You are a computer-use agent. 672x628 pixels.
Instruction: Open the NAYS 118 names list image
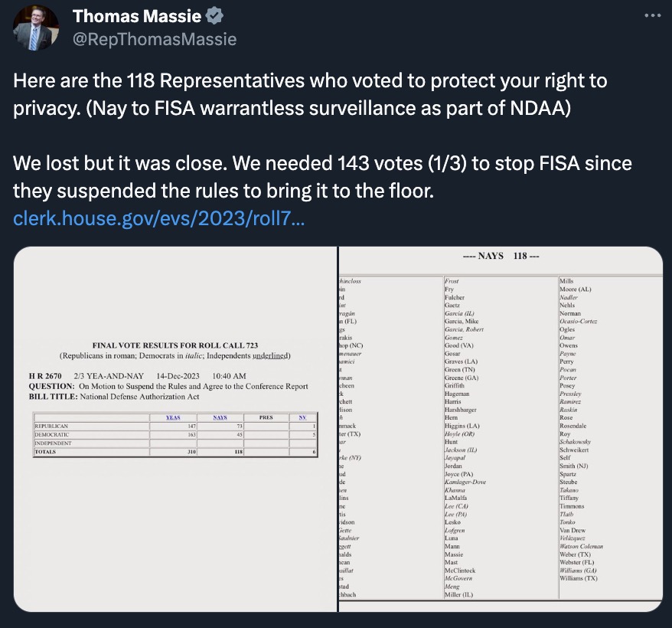[x=501, y=429]
